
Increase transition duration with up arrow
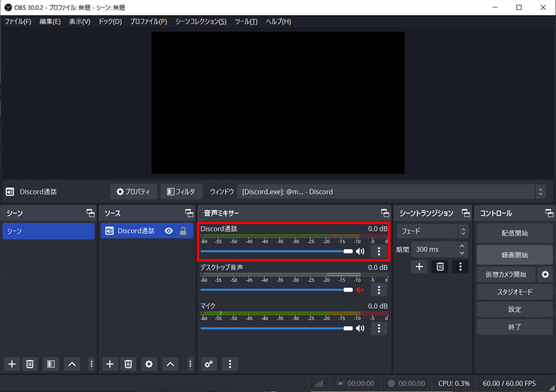(462, 246)
